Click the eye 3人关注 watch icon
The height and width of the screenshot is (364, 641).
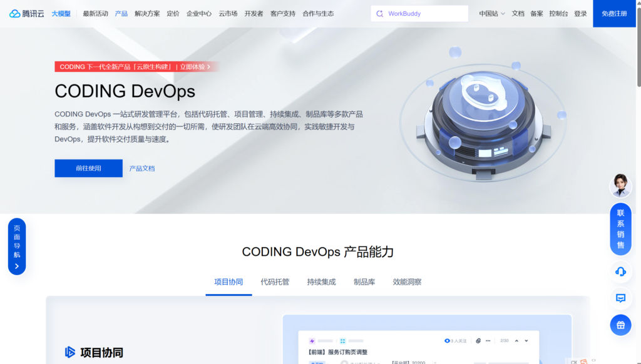[447, 341]
